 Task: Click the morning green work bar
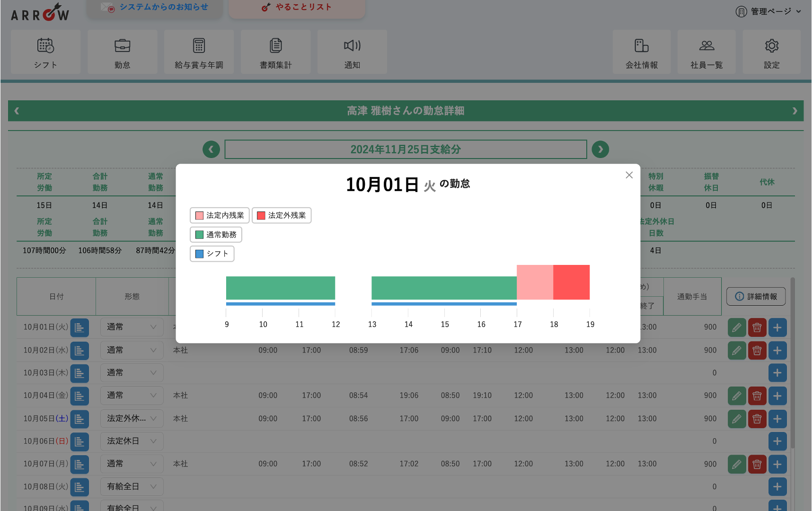coord(281,288)
